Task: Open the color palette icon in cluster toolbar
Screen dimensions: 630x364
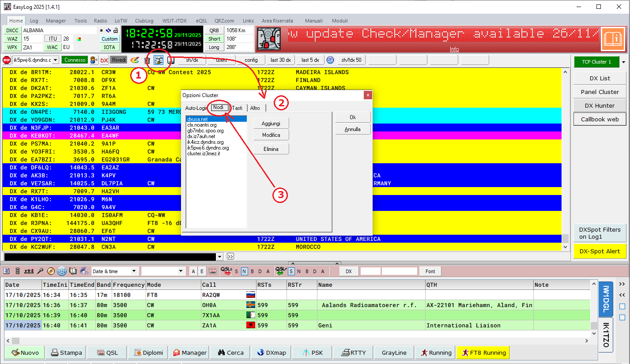Action: click(x=135, y=60)
